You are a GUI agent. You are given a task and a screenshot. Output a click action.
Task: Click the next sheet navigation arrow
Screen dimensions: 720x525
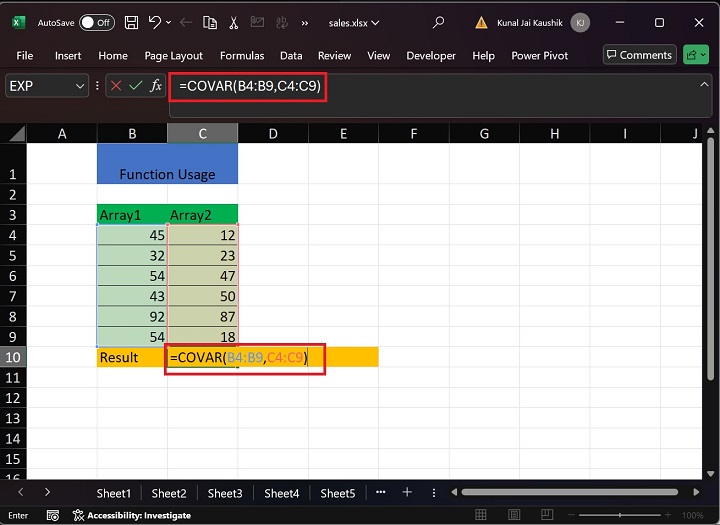pyautogui.click(x=47, y=492)
